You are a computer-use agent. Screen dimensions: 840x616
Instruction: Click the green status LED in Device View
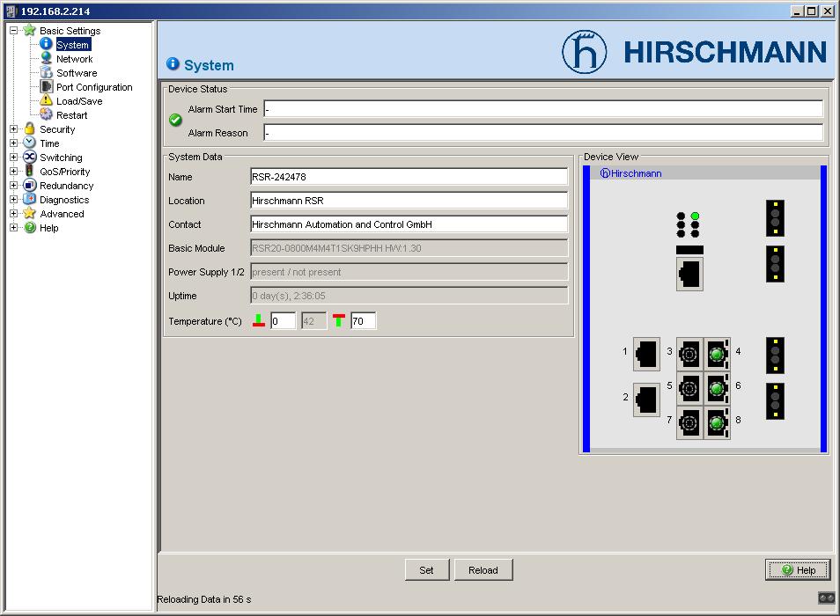pyautogui.click(x=695, y=216)
